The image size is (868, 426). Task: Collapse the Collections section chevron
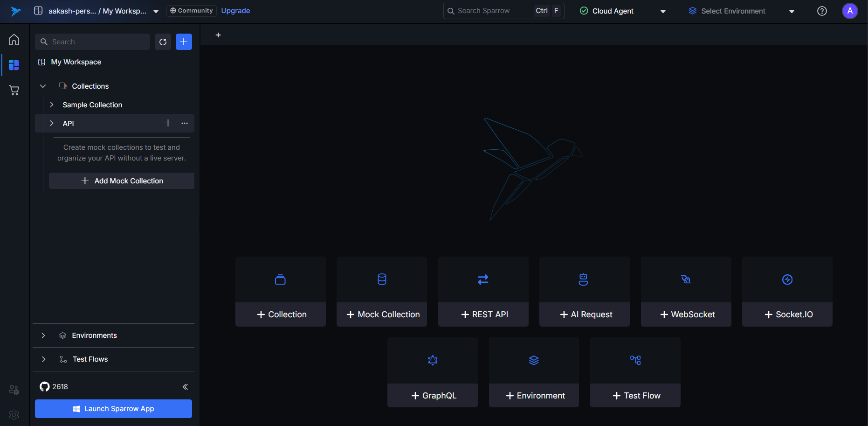[43, 86]
